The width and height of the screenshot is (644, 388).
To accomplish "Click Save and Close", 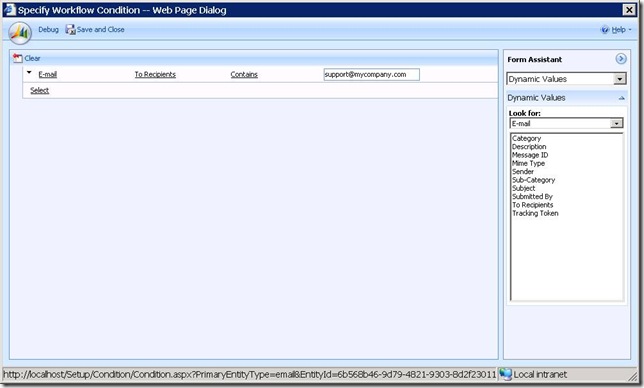I will click(100, 30).
